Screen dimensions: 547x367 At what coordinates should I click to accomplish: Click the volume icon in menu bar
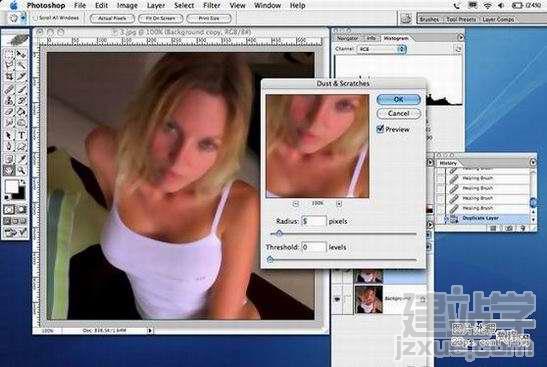tap(501, 5)
